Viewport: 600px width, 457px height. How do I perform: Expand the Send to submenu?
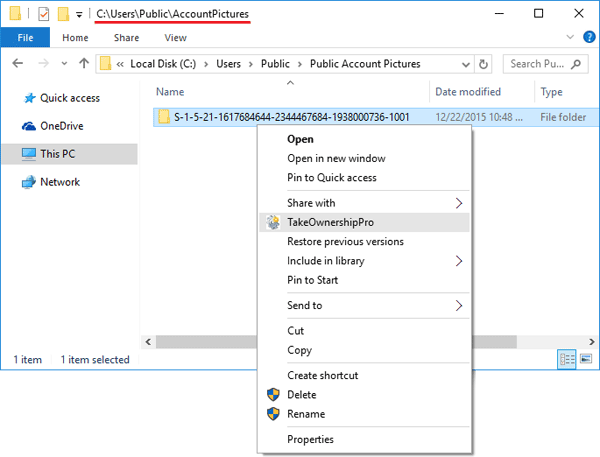tap(459, 305)
